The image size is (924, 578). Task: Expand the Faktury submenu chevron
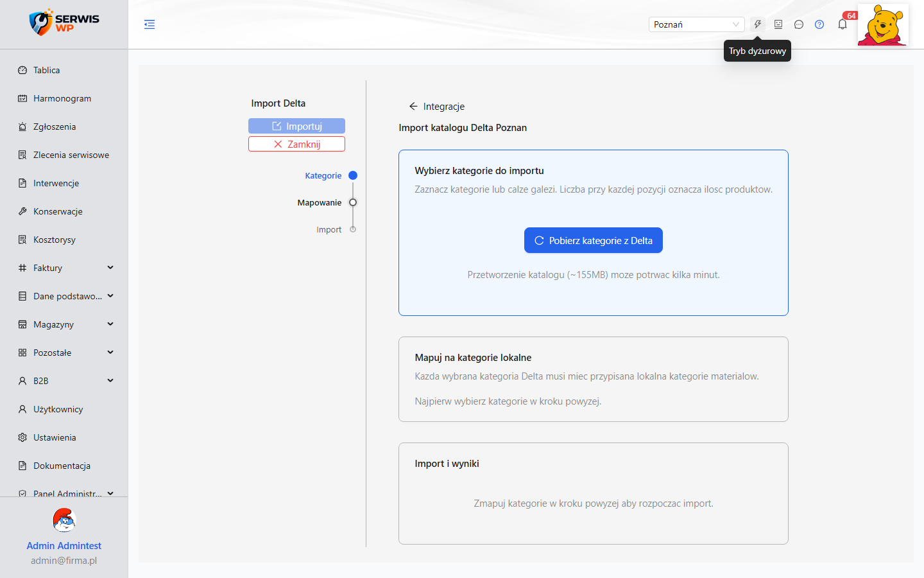coord(110,268)
